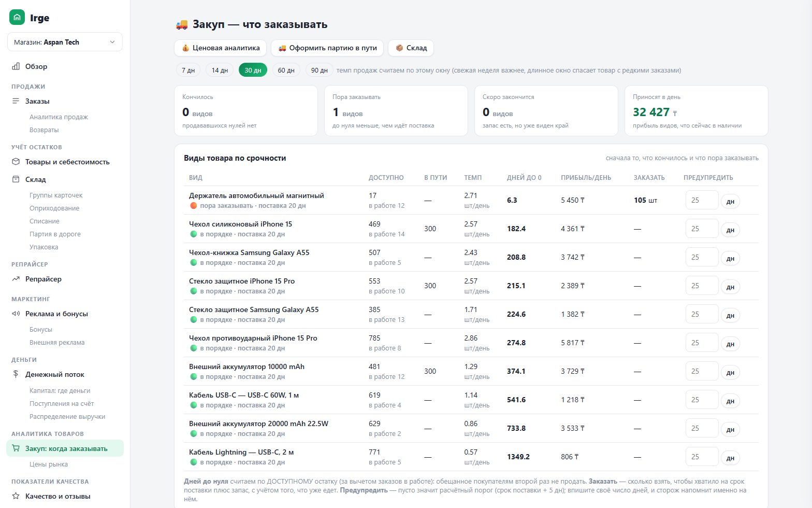Go to Партия в дороге submenu item
Screen dimensions: 812x508
[x=55, y=234]
